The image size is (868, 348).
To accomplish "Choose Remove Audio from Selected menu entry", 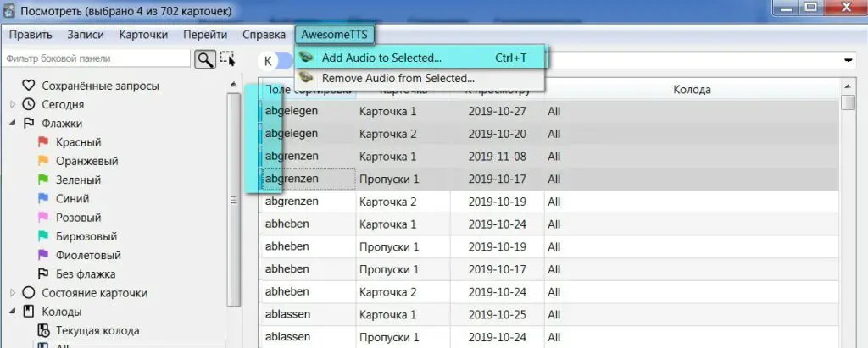I will click(x=420, y=78).
